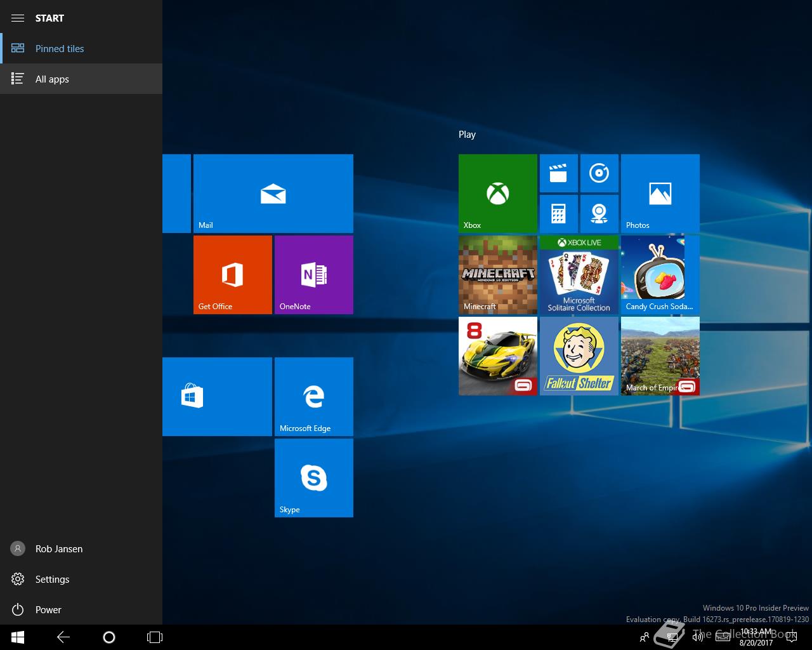Launch the Minecraft tile
812x650 pixels.
[497, 275]
